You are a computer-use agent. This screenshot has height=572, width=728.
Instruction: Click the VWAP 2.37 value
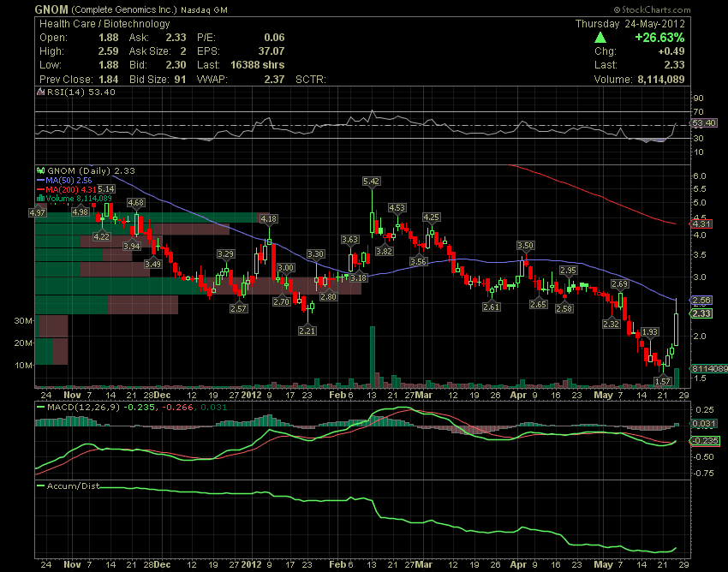click(x=274, y=79)
